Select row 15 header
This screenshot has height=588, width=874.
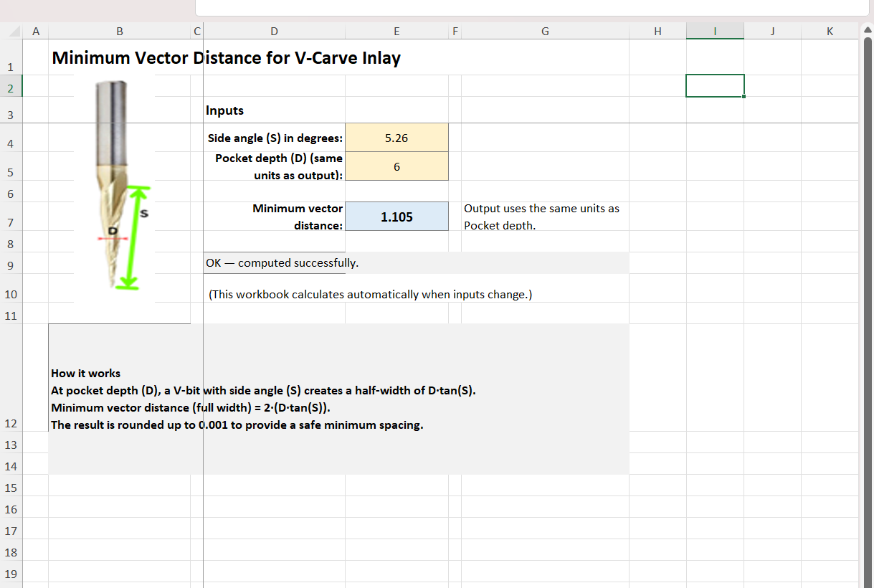click(x=11, y=485)
